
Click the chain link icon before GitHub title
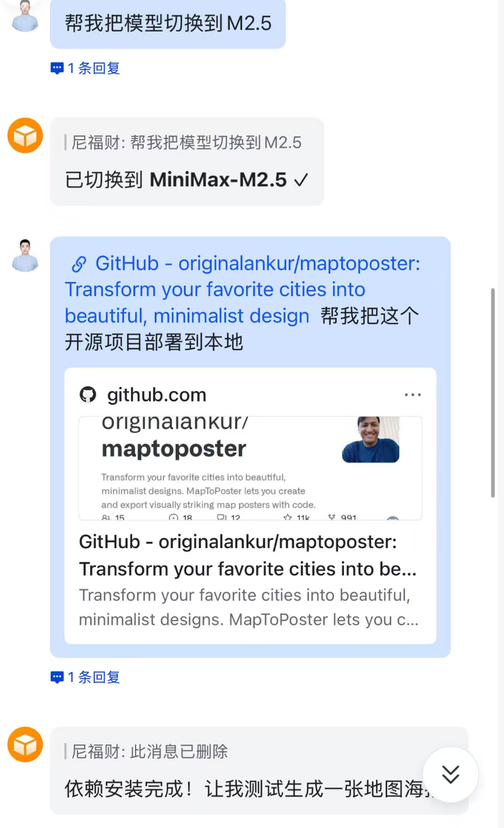79,264
